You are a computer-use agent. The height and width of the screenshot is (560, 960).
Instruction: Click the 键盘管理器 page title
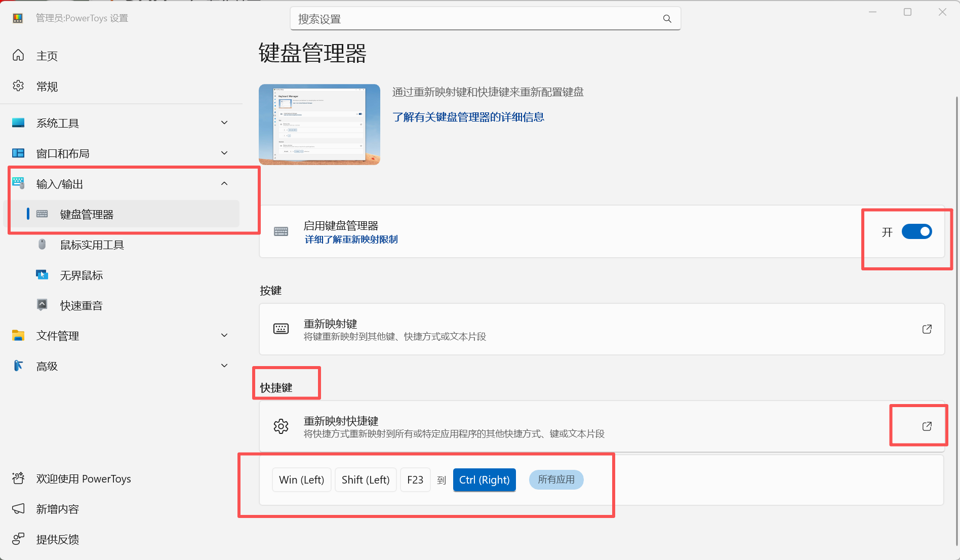click(x=312, y=53)
